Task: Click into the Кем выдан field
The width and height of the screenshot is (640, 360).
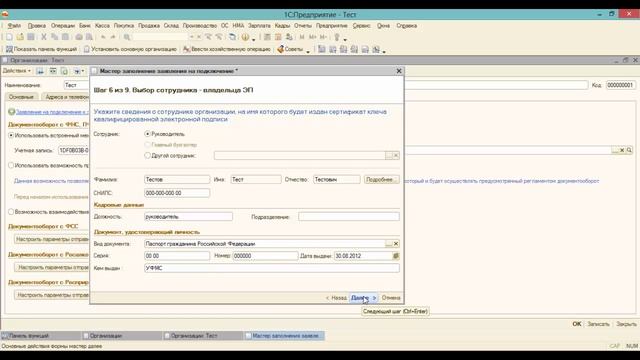Action: (272, 268)
